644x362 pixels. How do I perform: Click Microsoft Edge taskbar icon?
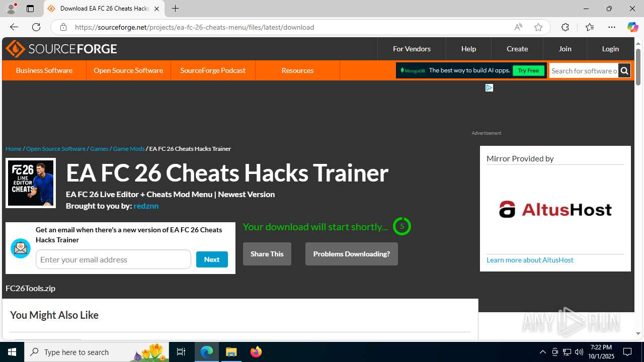(207, 352)
